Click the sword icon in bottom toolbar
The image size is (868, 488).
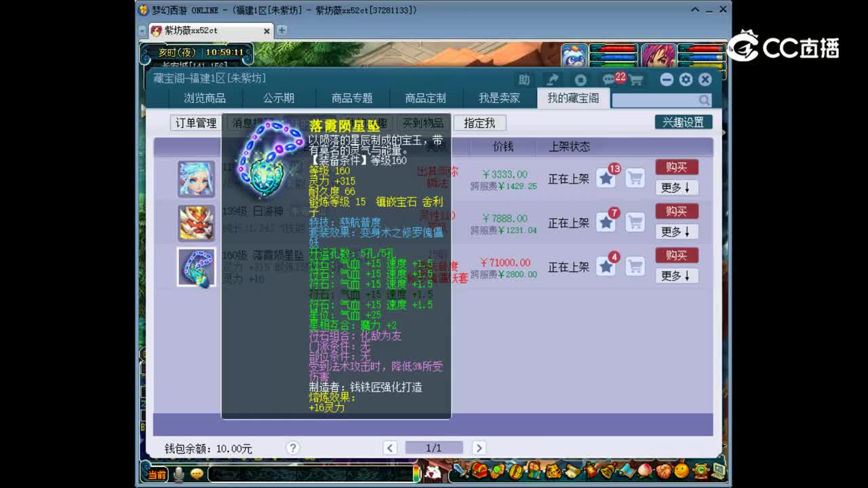pyautogui.click(x=461, y=470)
